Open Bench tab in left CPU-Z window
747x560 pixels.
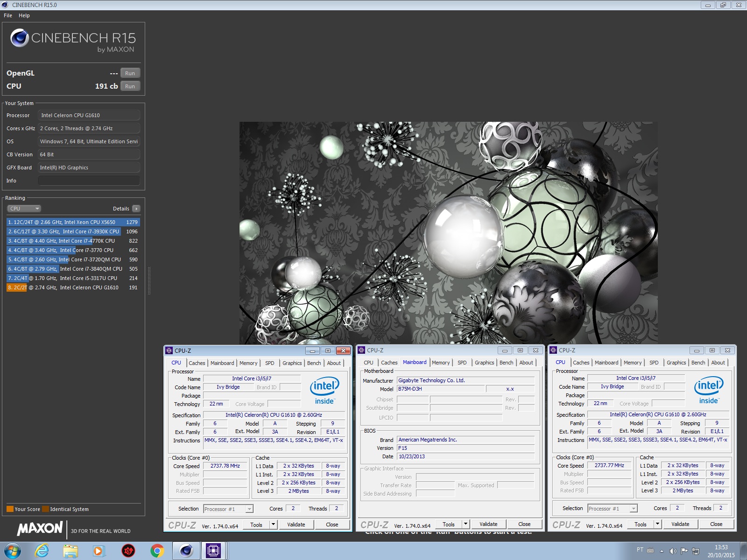tap(314, 363)
